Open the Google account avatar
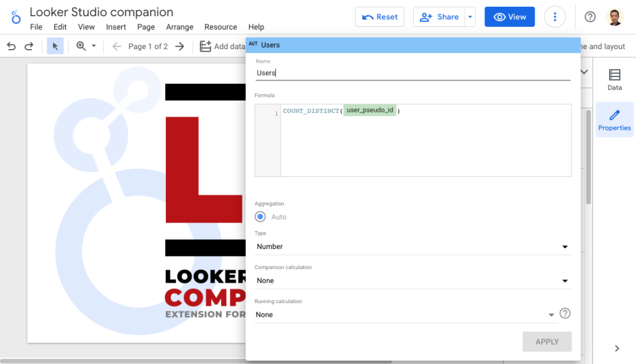The image size is (636, 364). [614, 17]
